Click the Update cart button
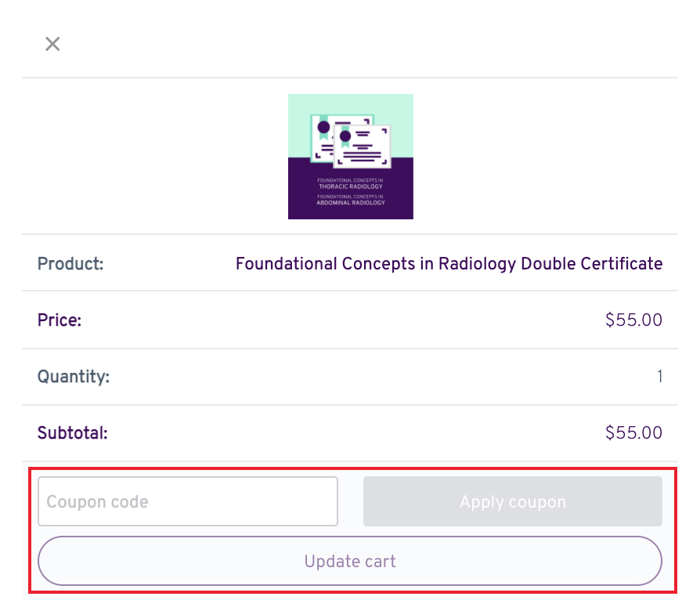Screen dimensions: 700x600 (350, 561)
